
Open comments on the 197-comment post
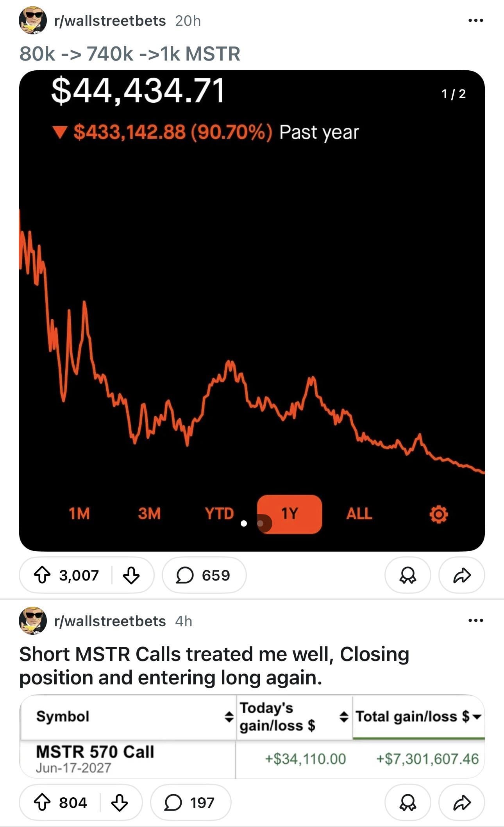[x=191, y=803]
